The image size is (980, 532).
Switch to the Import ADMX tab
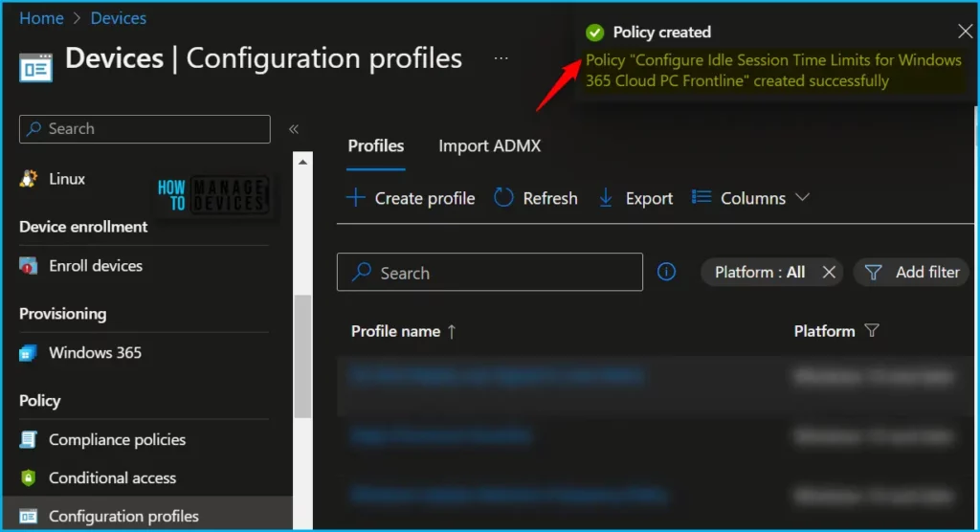(x=489, y=145)
